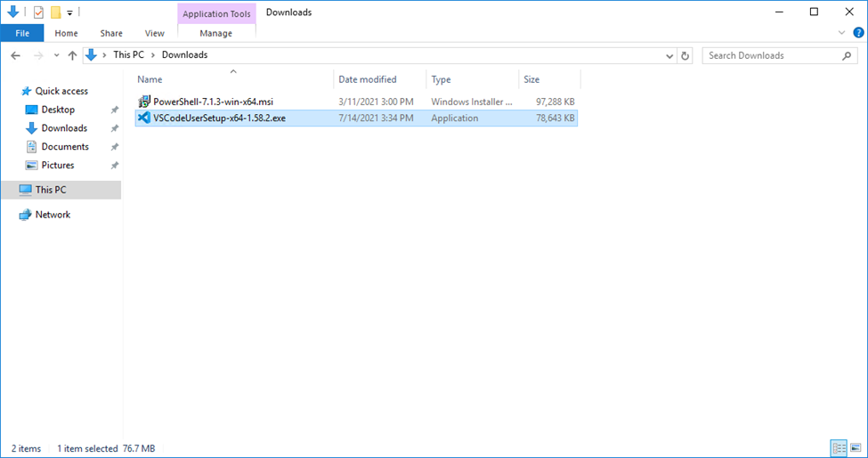Click the 3/11/2021 3:00 PM date cell
The height and width of the screenshot is (458, 868).
(x=376, y=102)
